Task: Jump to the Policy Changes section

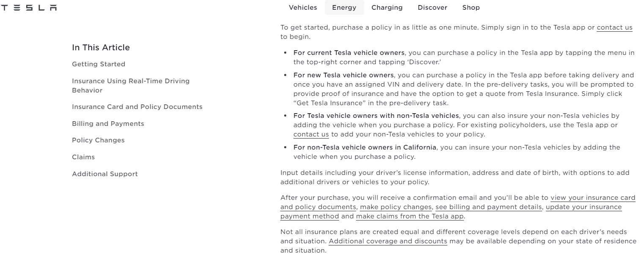Action: point(98,140)
